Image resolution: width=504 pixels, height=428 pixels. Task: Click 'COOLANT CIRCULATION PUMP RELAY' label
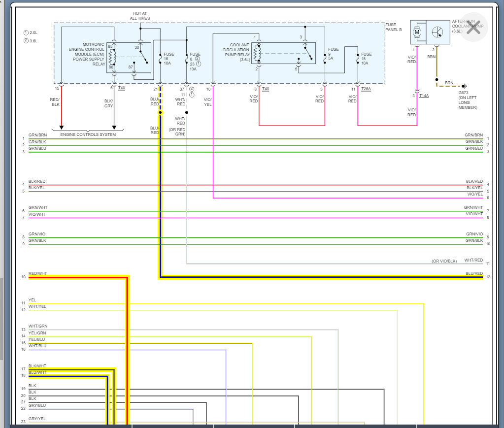tap(236, 52)
